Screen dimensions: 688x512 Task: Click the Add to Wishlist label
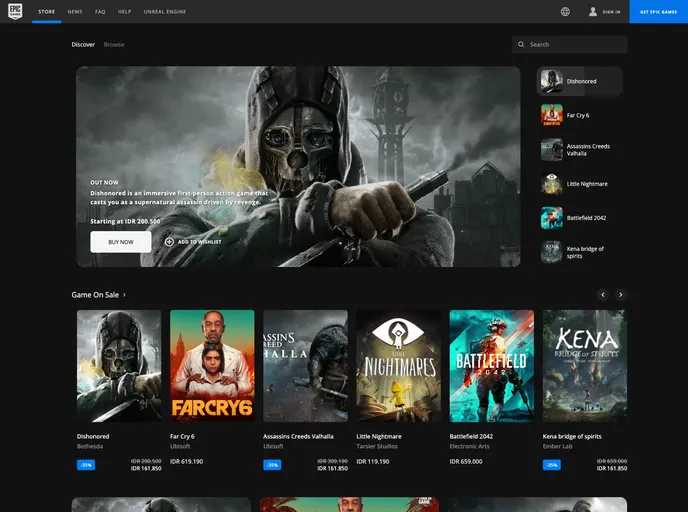(x=200, y=242)
